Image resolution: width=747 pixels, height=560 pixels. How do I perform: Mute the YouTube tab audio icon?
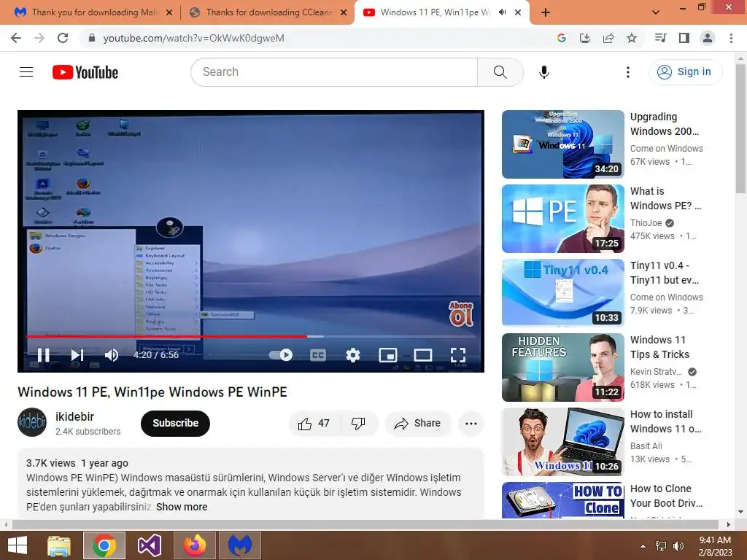[502, 12]
